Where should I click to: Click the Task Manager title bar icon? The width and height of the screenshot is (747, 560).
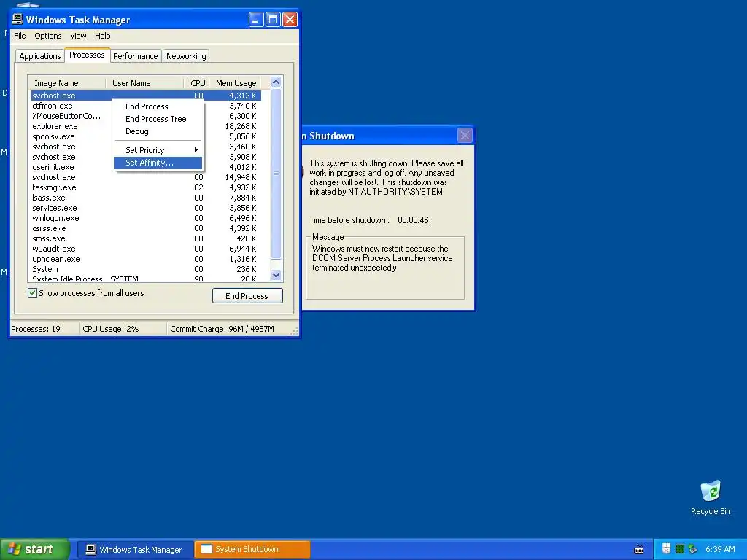(x=18, y=19)
